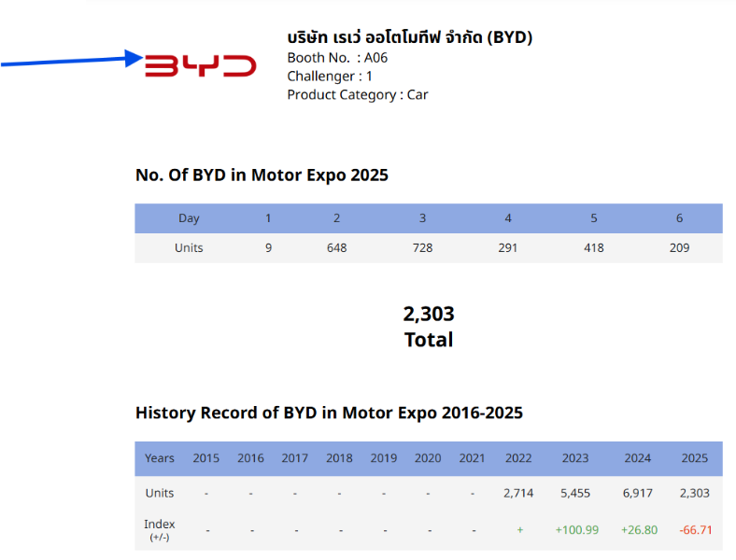Click the No. Of BYD in Motor Expo 2025 heading
The height and width of the screenshot is (560, 736).
262,175
